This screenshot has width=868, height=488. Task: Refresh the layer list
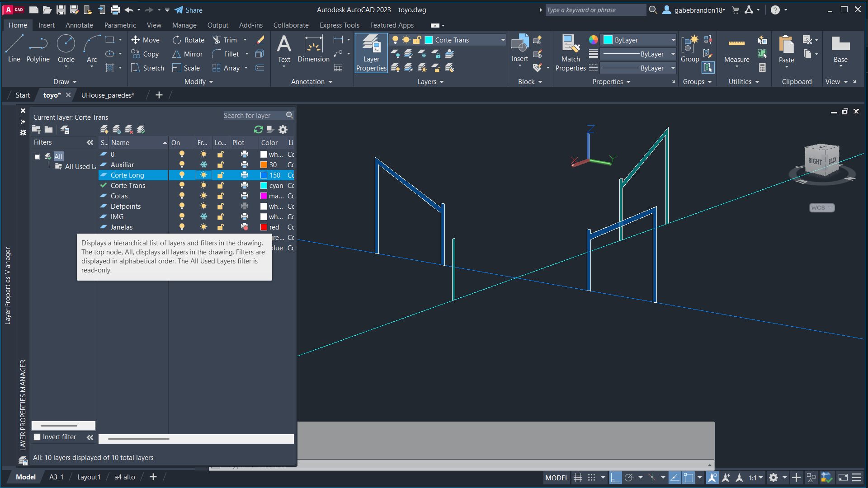tap(259, 130)
